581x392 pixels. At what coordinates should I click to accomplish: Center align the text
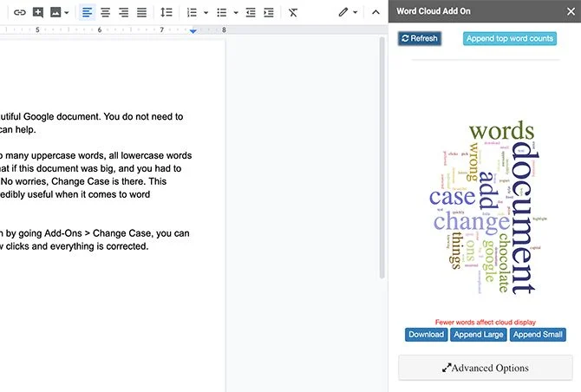click(x=105, y=13)
